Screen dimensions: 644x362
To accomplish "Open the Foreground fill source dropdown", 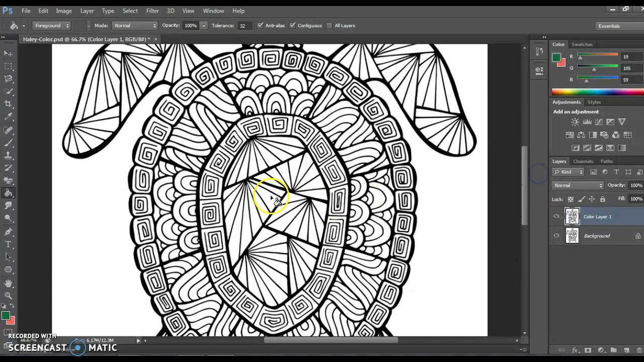I will click(x=52, y=26).
